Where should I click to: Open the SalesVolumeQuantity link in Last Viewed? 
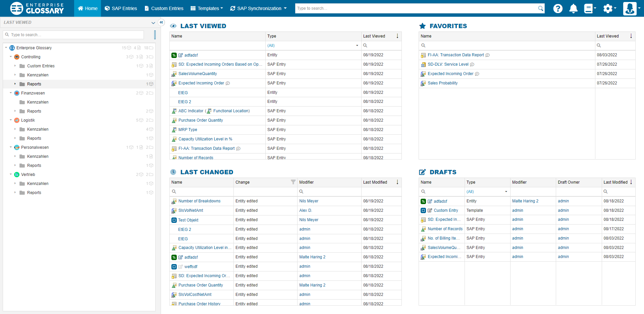pos(198,74)
